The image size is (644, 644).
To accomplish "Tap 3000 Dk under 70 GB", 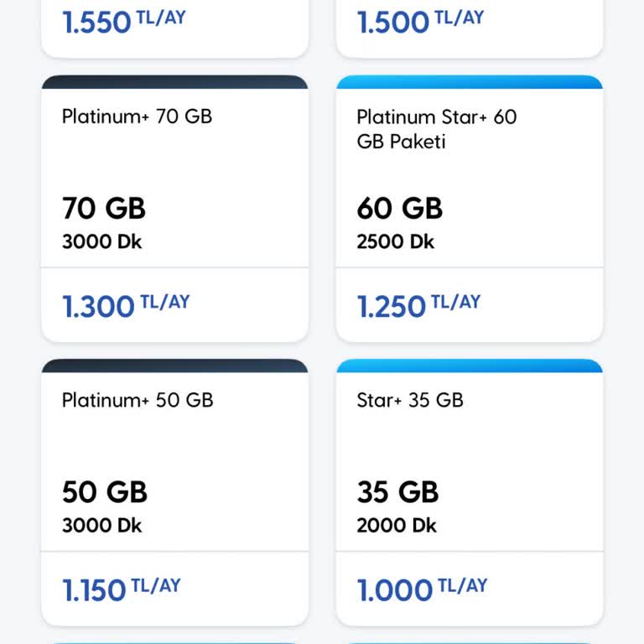I will point(101,242).
